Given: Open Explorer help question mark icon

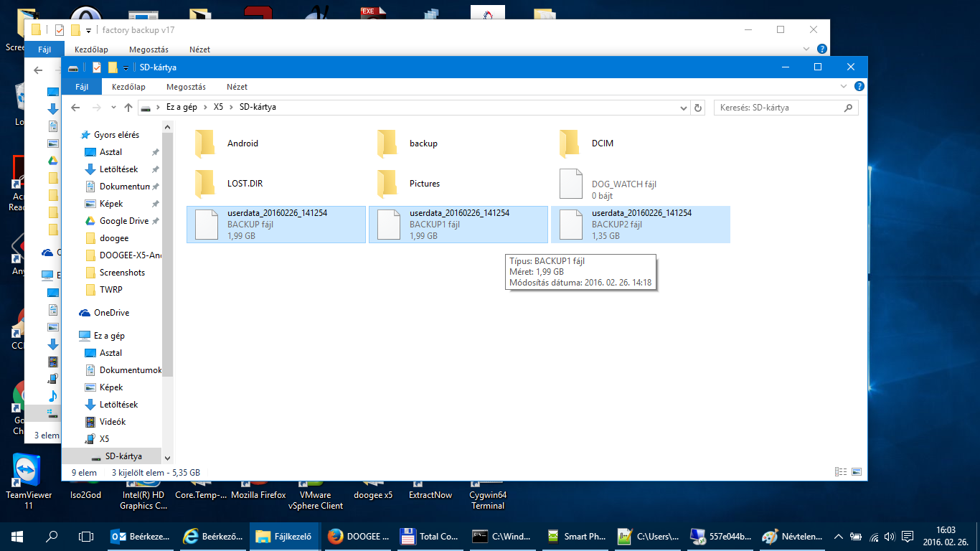Looking at the screenshot, I should coord(859,86).
